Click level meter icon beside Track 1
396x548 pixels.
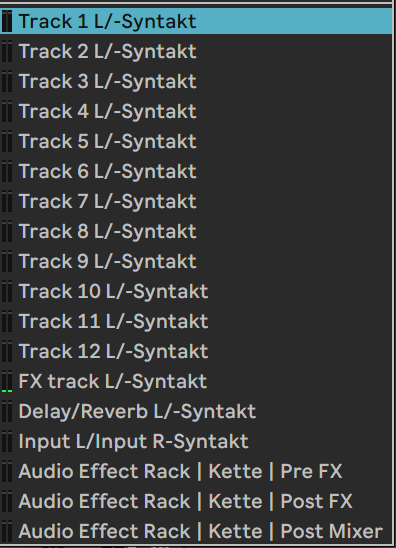pyautogui.click(x=7, y=21)
